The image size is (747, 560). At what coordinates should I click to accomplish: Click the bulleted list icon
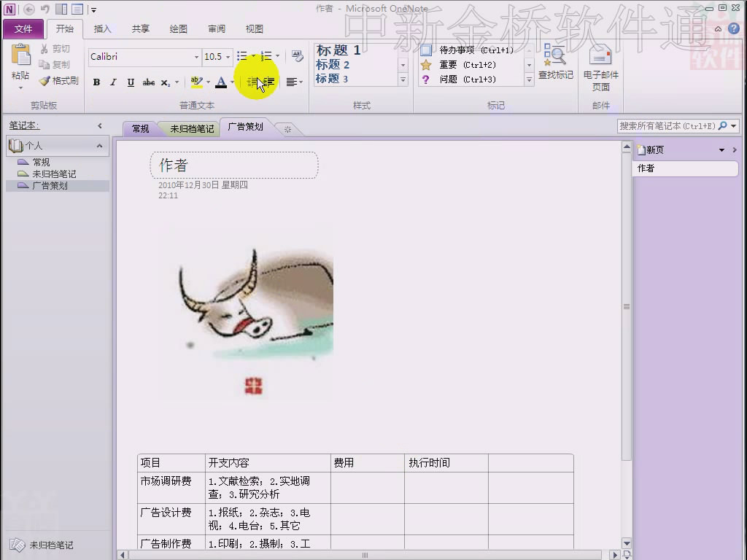(242, 56)
